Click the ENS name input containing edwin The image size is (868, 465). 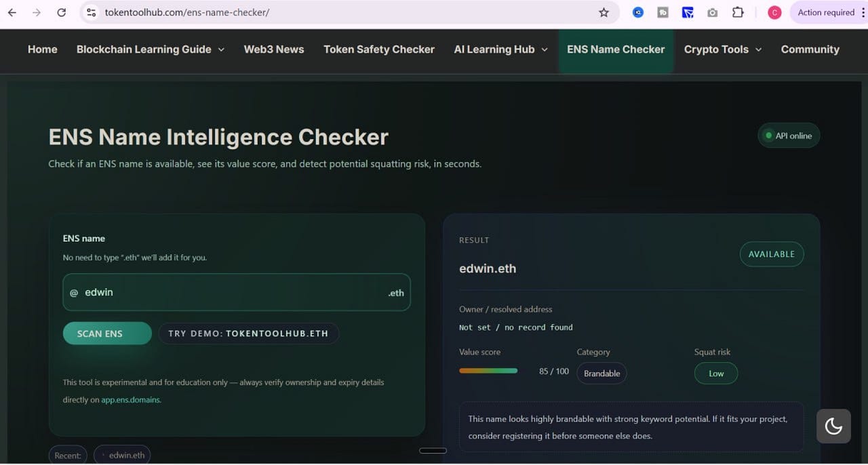[237, 292]
